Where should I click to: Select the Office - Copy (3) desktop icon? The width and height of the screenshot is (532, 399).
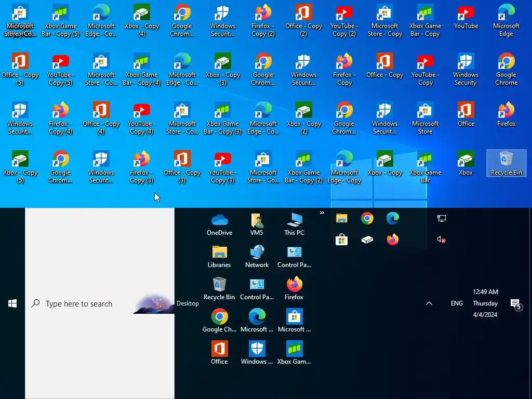(x=182, y=168)
